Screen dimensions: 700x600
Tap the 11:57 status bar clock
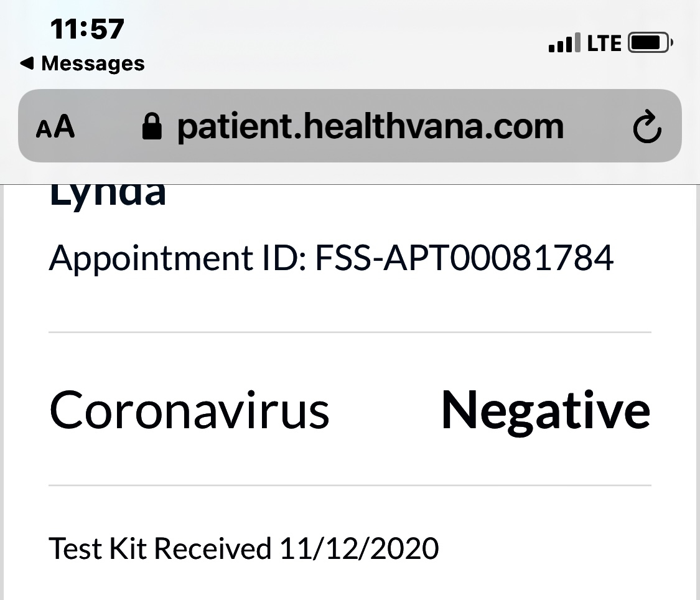87,29
